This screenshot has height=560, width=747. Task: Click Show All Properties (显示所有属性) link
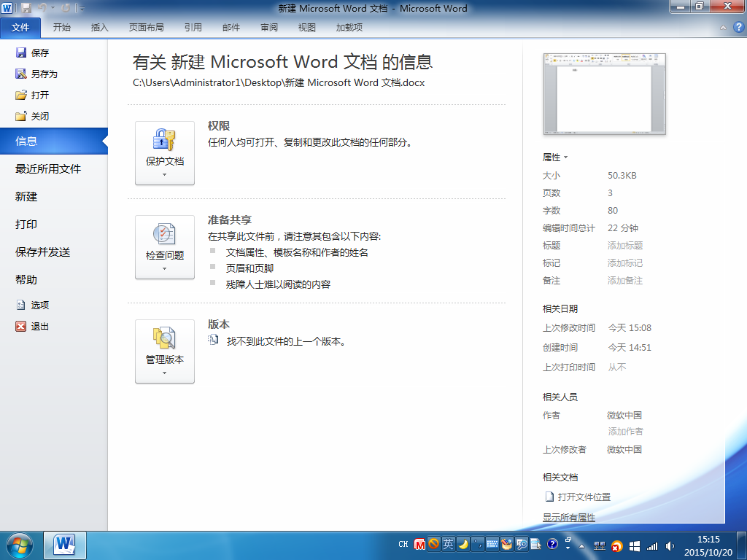(569, 517)
